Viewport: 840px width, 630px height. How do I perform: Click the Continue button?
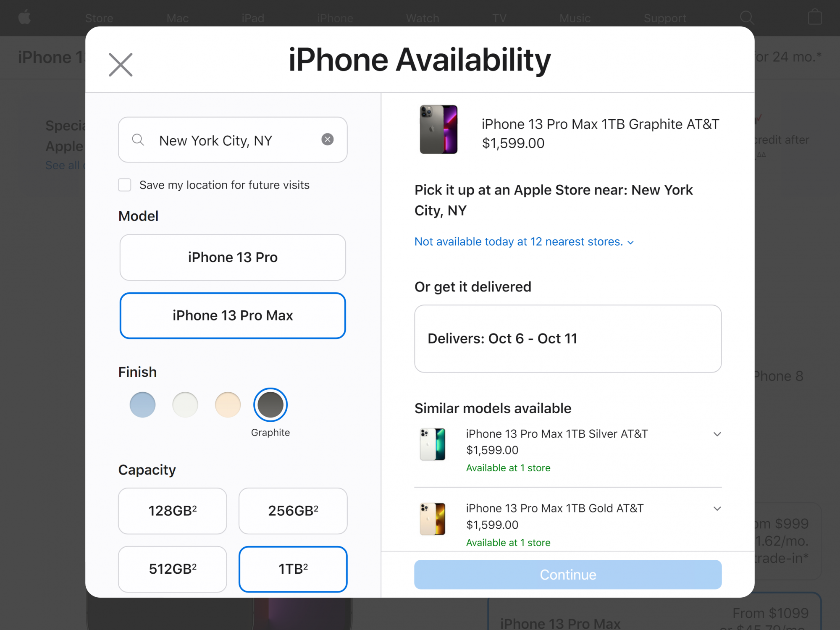(568, 575)
